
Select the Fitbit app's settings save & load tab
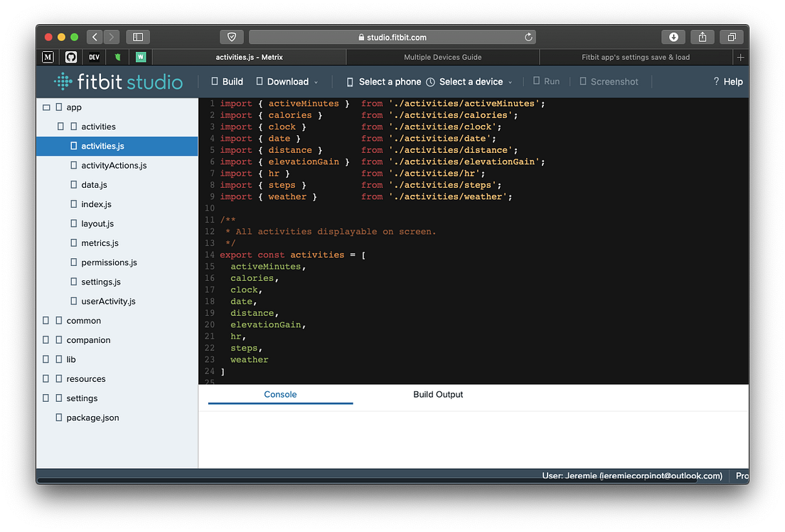click(636, 57)
